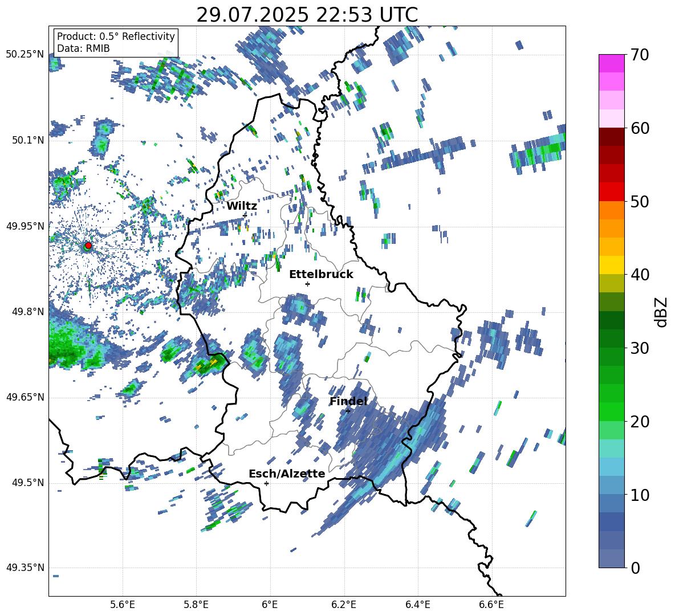Click the 'Data: RMIB' text
The image size is (675, 616).
(83, 48)
